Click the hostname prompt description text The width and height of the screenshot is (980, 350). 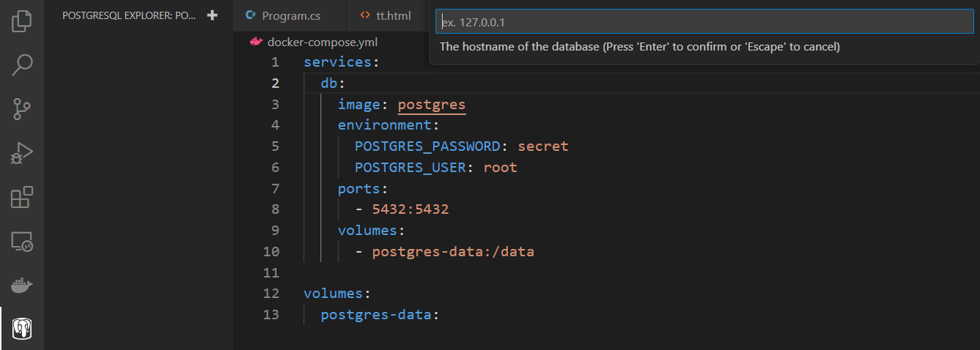[639, 47]
